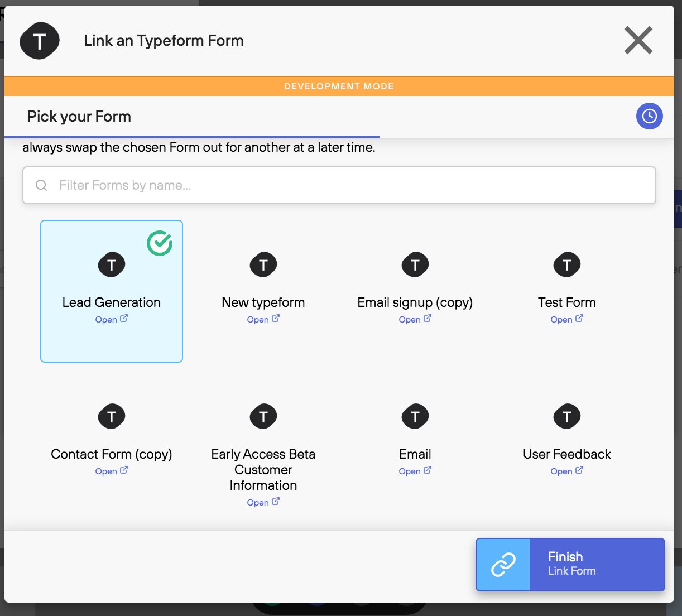Viewport: 682px width, 616px height.
Task: Select the New typeform form name
Action: pyautogui.click(x=263, y=302)
